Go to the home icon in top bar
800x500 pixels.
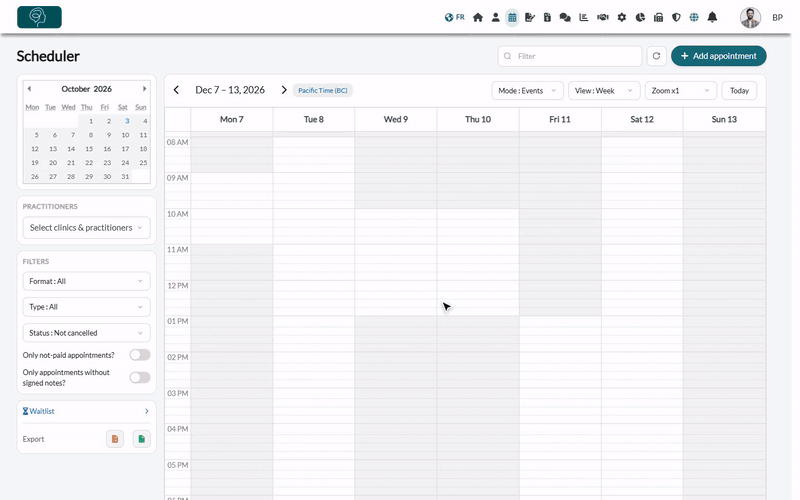(x=478, y=17)
